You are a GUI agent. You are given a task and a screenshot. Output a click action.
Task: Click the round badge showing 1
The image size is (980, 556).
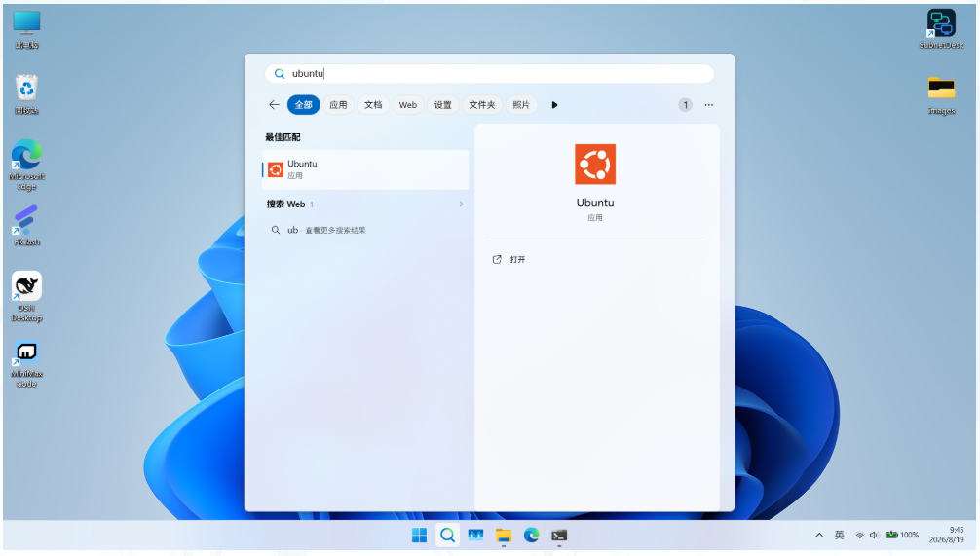[685, 105]
